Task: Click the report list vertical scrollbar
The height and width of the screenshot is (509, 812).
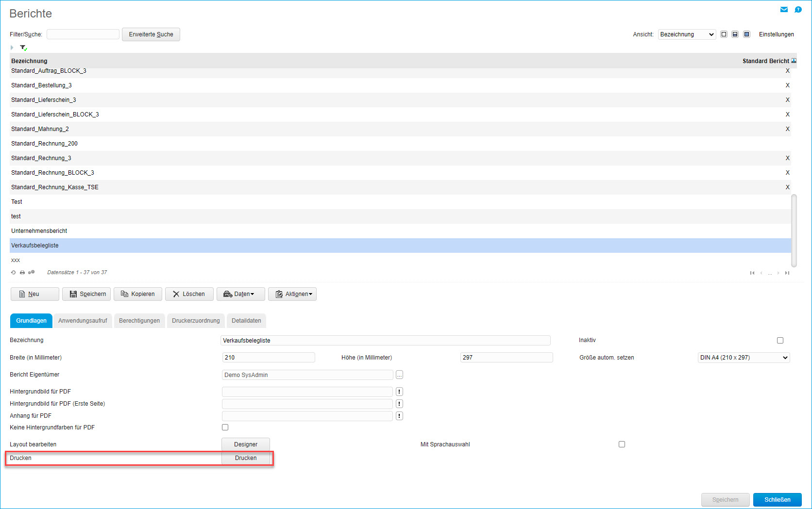Action: point(794,230)
